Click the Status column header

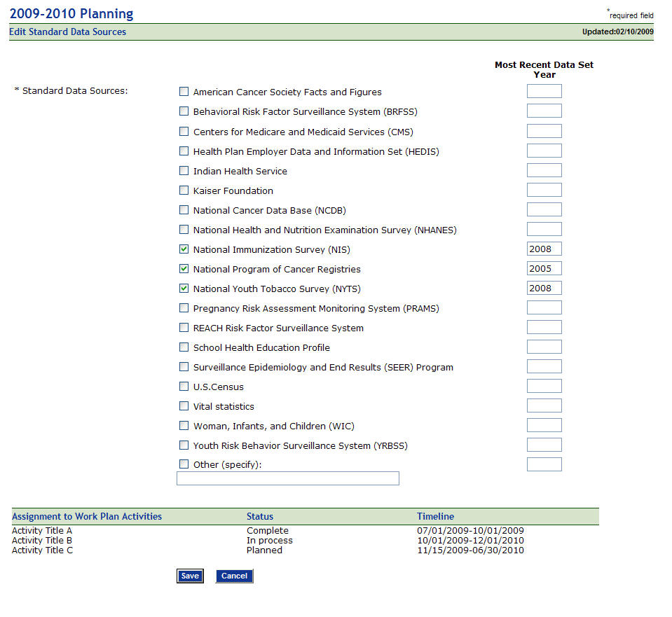260,516
